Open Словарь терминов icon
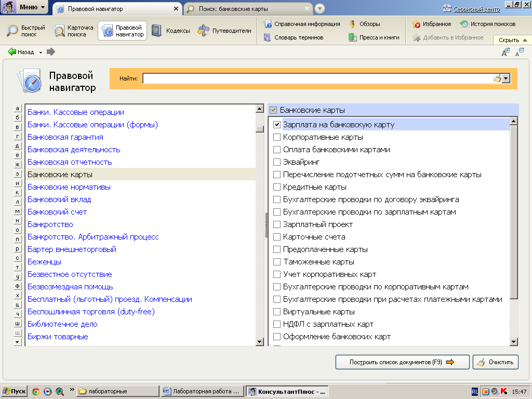This screenshot has width=532, height=399. (268, 37)
